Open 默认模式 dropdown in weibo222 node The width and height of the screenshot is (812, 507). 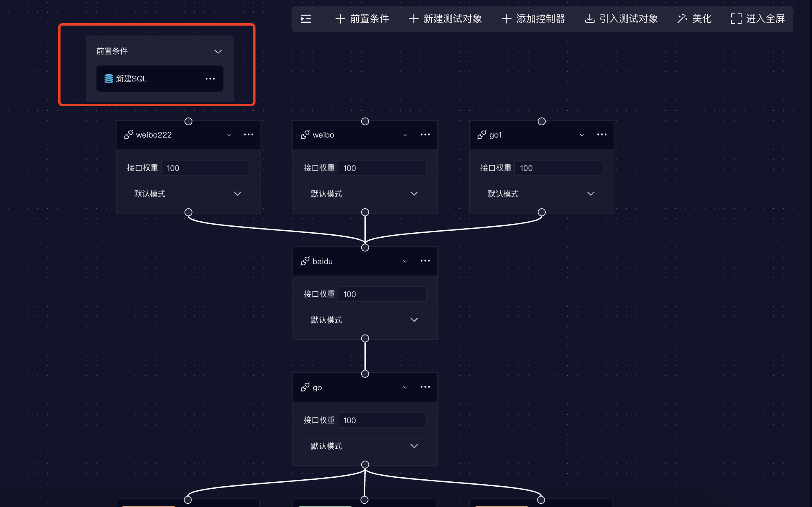pyautogui.click(x=188, y=194)
